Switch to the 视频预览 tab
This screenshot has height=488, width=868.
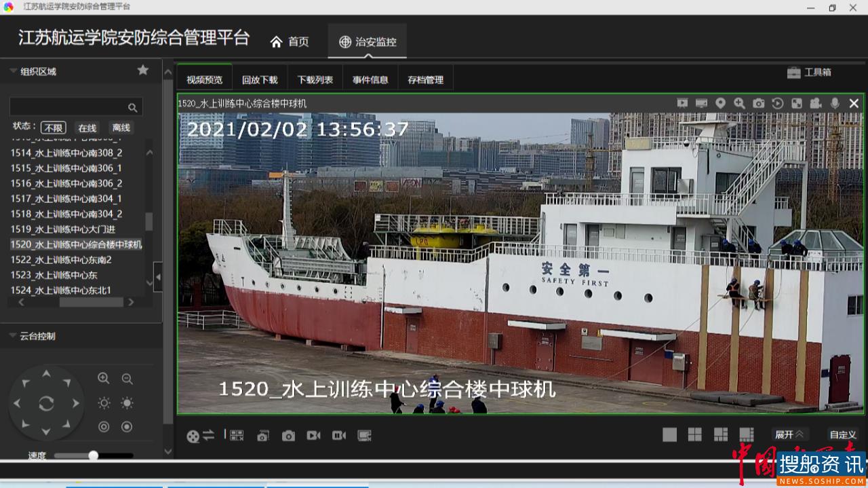click(x=204, y=79)
